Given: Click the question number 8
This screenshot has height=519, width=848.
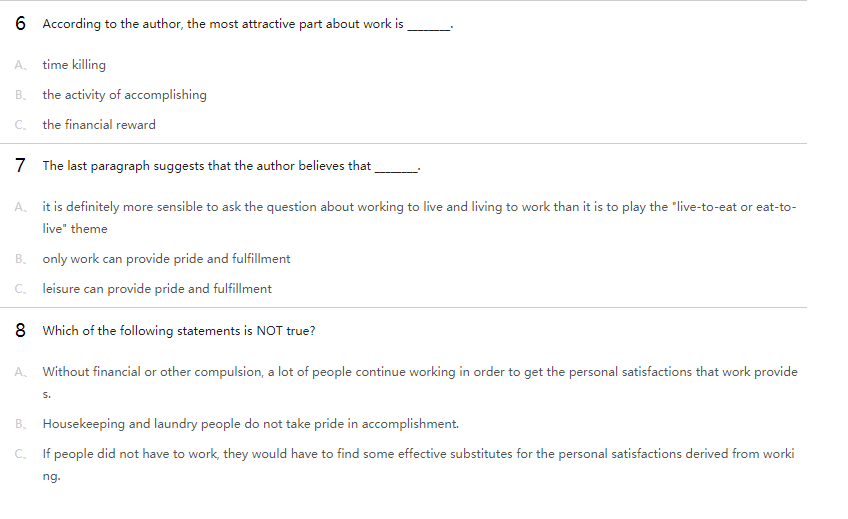Looking at the screenshot, I should pyautogui.click(x=21, y=331).
